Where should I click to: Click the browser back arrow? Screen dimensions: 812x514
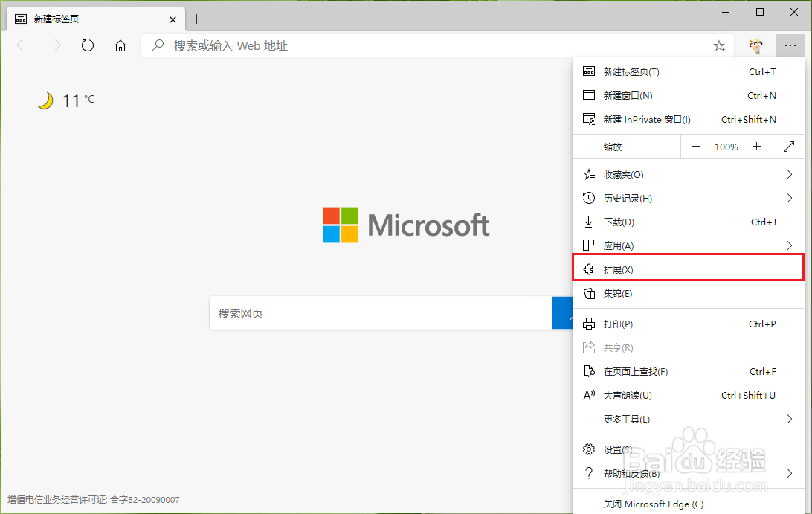[x=23, y=45]
